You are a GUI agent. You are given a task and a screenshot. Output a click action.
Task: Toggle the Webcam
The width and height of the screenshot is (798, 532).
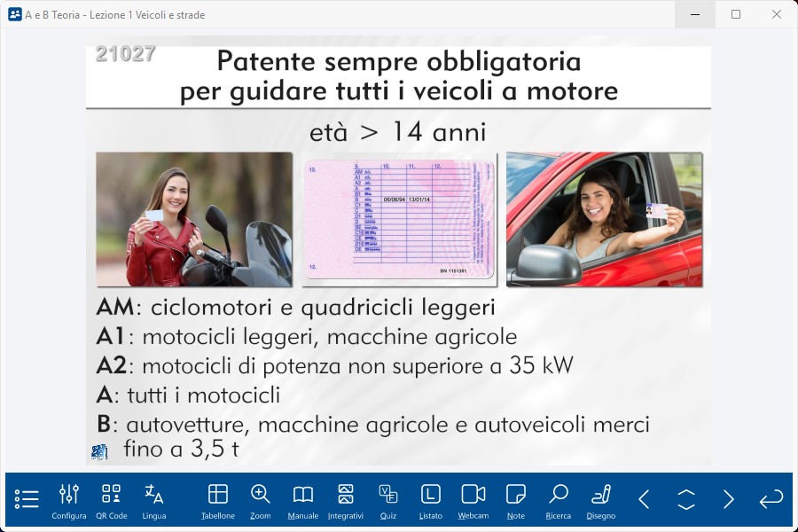click(473, 500)
